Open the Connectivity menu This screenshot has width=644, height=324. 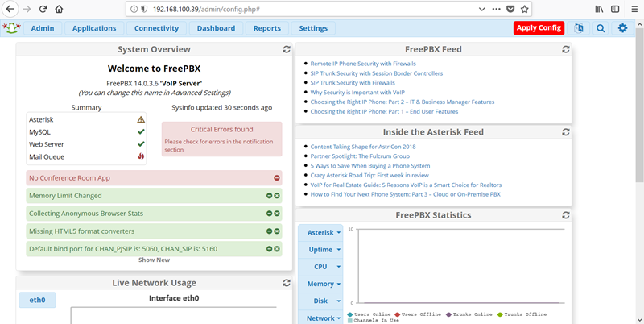click(x=156, y=28)
